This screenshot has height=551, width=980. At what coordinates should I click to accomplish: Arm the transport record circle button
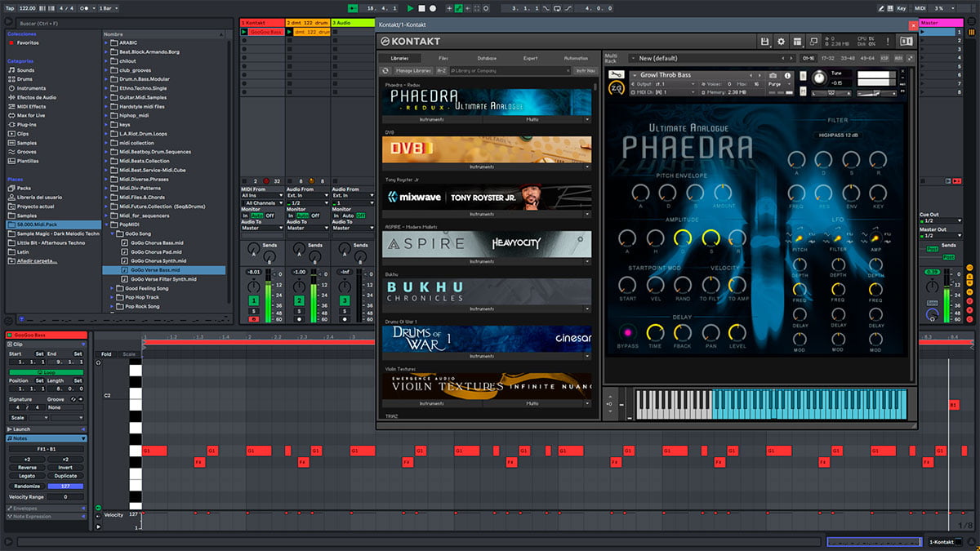pyautogui.click(x=432, y=8)
